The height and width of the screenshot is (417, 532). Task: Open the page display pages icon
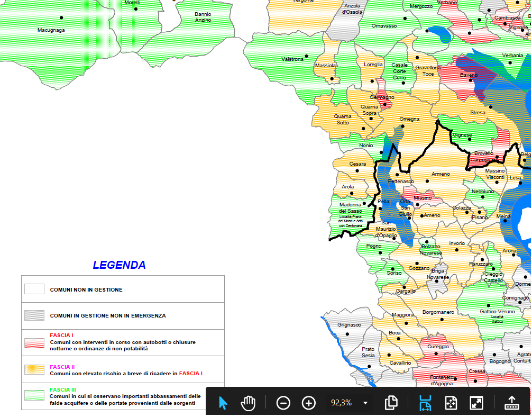tap(391, 403)
